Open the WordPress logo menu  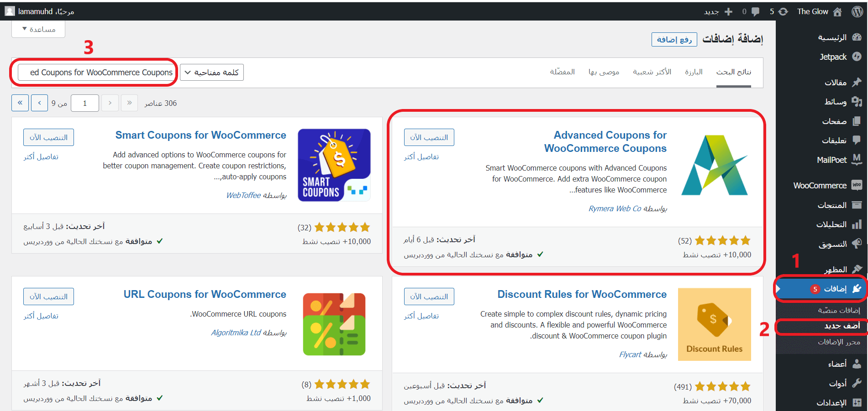pos(857,11)
